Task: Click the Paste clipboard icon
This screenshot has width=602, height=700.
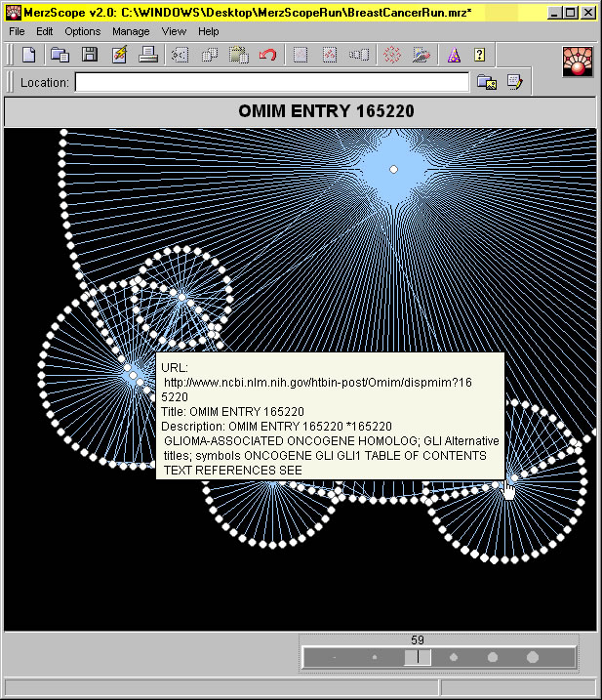Action: tap(238, 55)
